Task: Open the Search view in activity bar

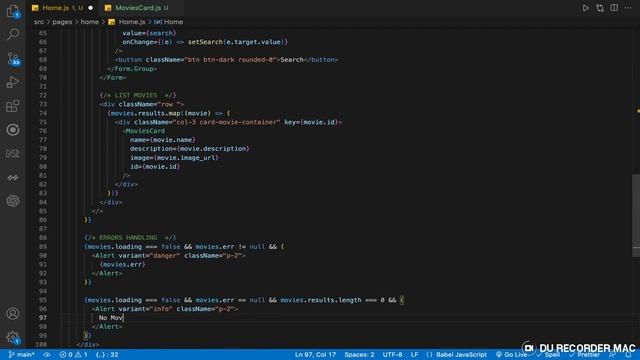Action: point(13,34)
